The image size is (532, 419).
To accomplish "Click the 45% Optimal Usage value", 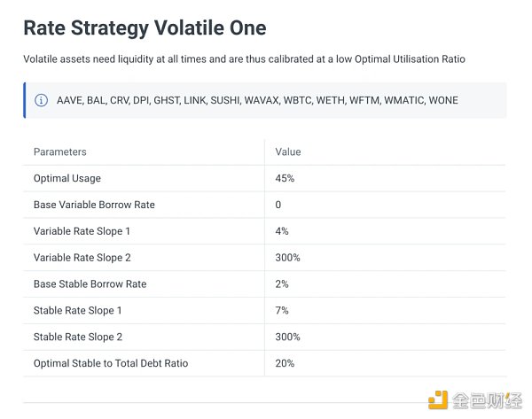I will coord(285,178).
